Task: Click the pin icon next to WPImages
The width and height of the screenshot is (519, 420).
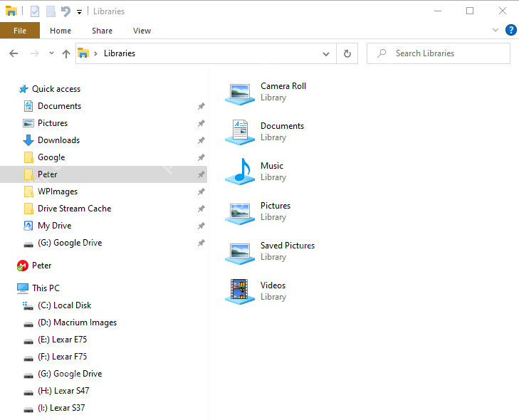Action: (201, 191)
